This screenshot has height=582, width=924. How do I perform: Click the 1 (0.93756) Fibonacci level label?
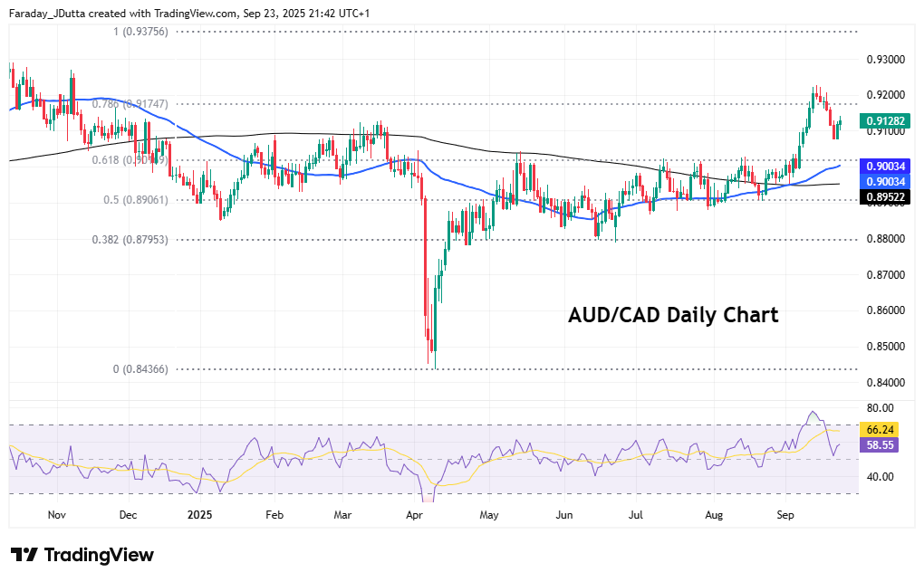pos(141,32)
